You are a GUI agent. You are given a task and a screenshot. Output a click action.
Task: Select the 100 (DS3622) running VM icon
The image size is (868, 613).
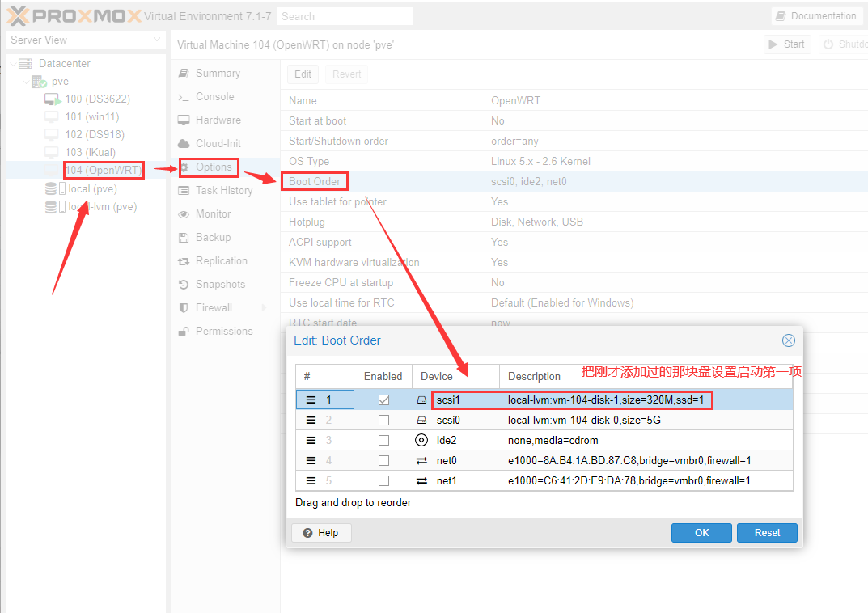tap(53, 99)
